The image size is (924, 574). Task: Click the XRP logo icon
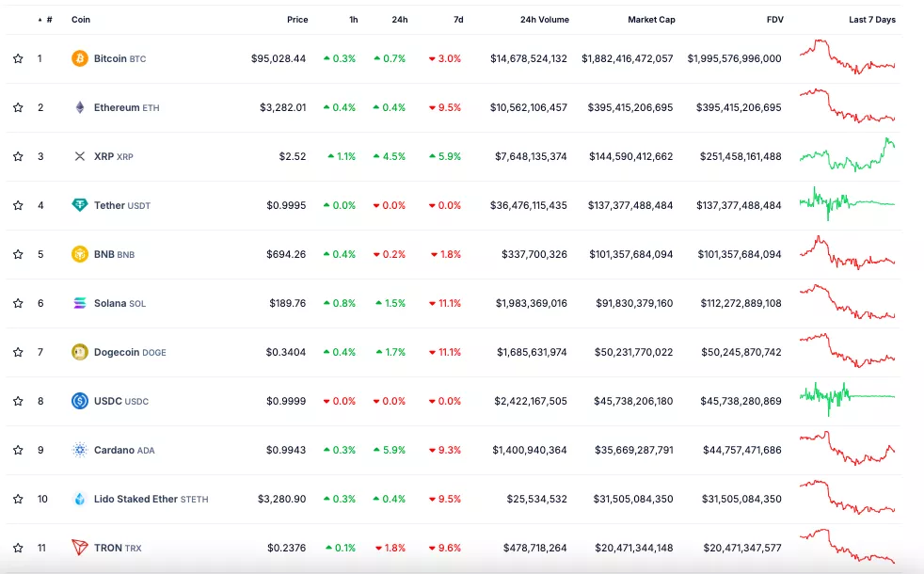click(80, 156)
